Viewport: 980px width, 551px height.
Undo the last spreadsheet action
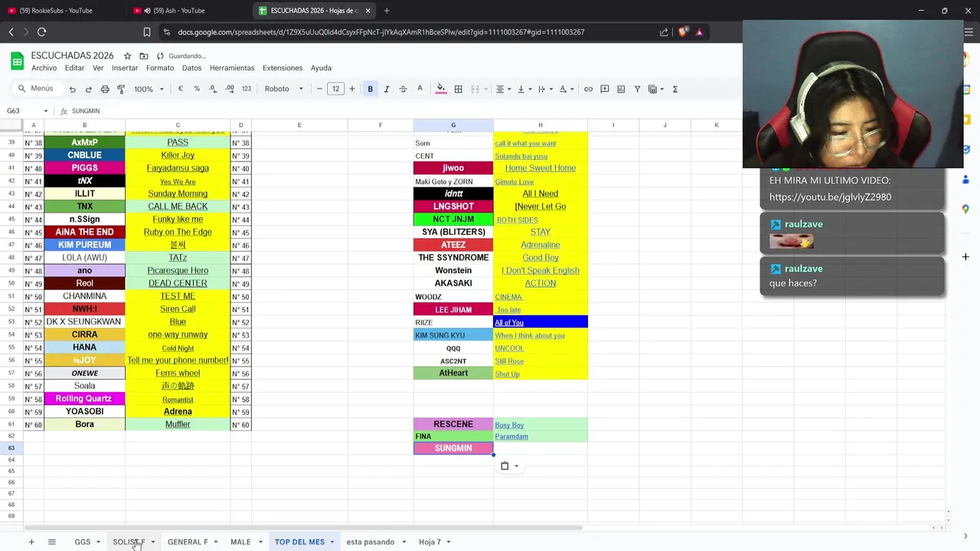click(x=72, y=89)
